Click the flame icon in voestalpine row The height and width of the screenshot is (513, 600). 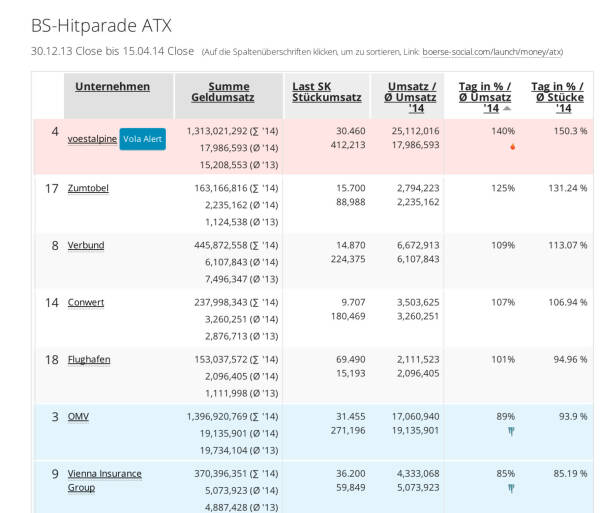pos(513,147)
